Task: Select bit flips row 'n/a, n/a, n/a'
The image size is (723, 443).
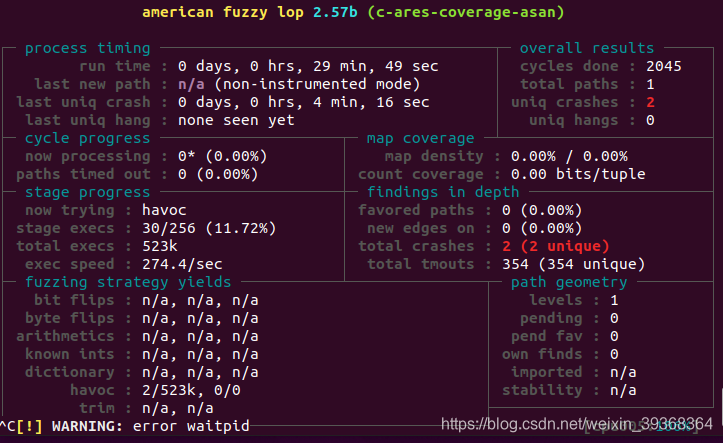Action: [200, 300]
